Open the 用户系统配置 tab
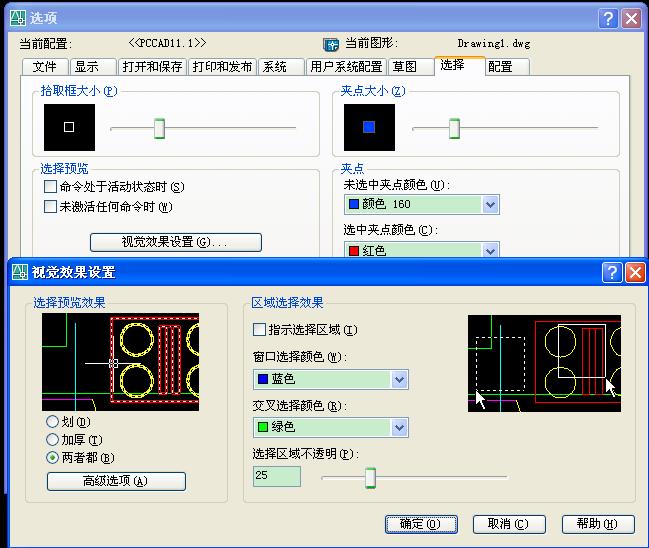649x548 pixels. 346,67
